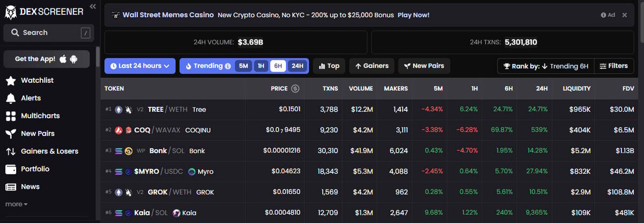Click the Trending info icon
The width and height of the screenshot is (644, 223).
point(228,66)
